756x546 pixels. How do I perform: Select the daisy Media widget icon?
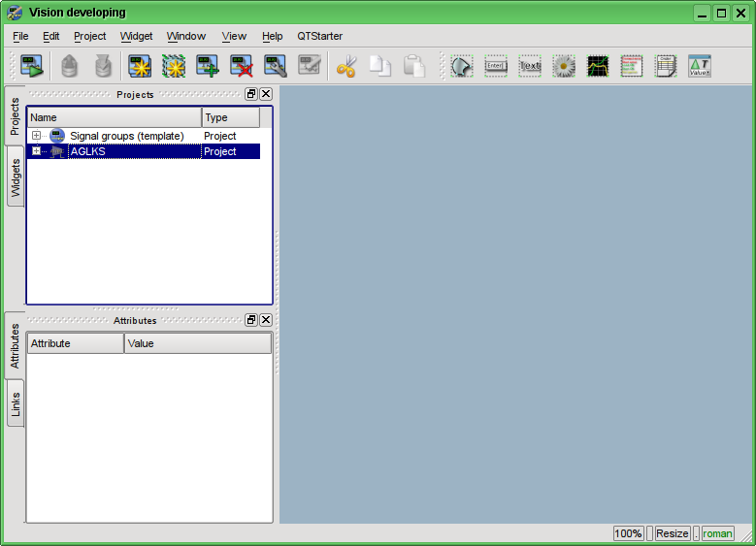(x=564, y=67)
